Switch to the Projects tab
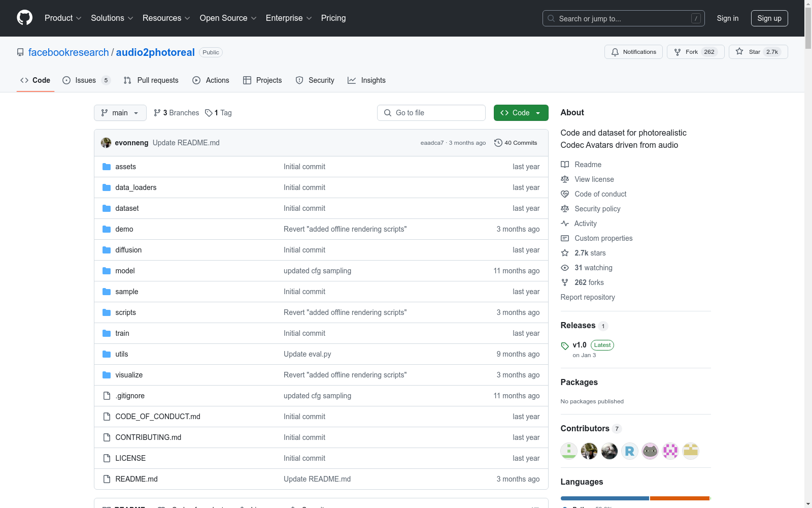 (x=262, y=80)
